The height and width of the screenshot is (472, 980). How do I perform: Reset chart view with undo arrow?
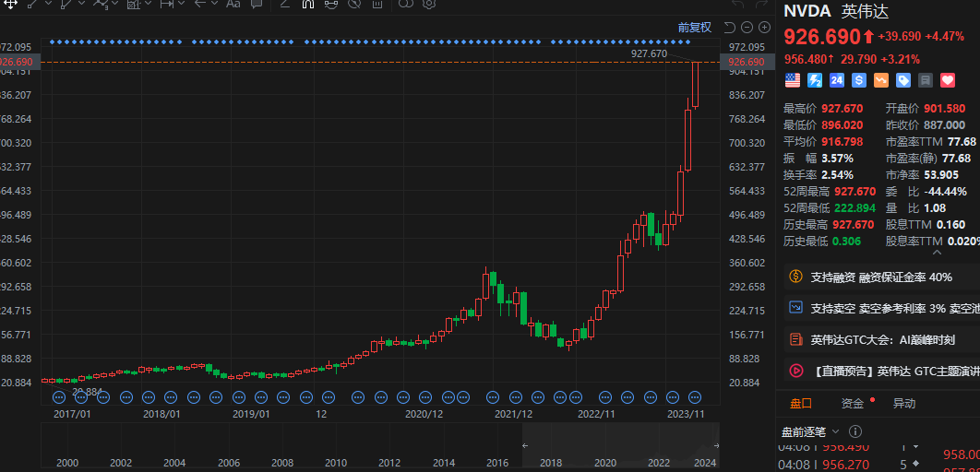(729, 28)
